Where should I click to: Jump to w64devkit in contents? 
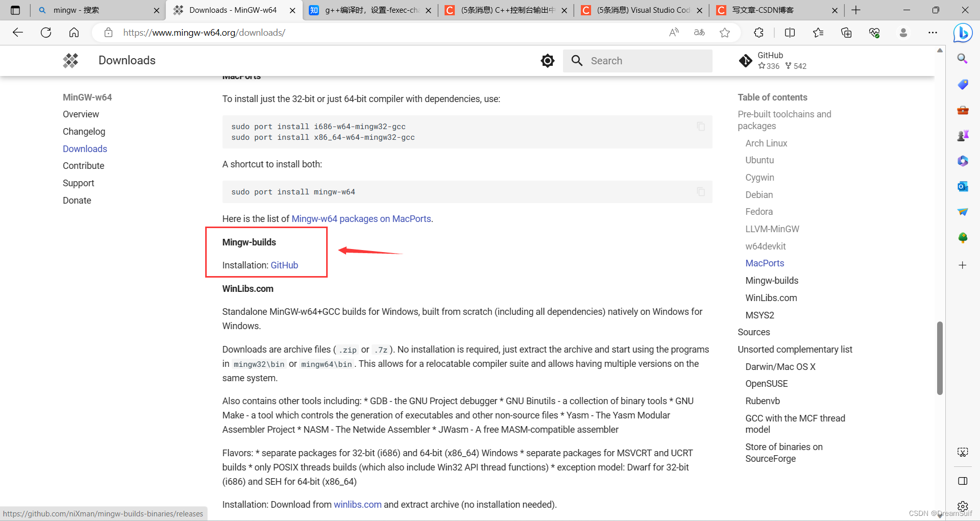(x=765, y=246)
